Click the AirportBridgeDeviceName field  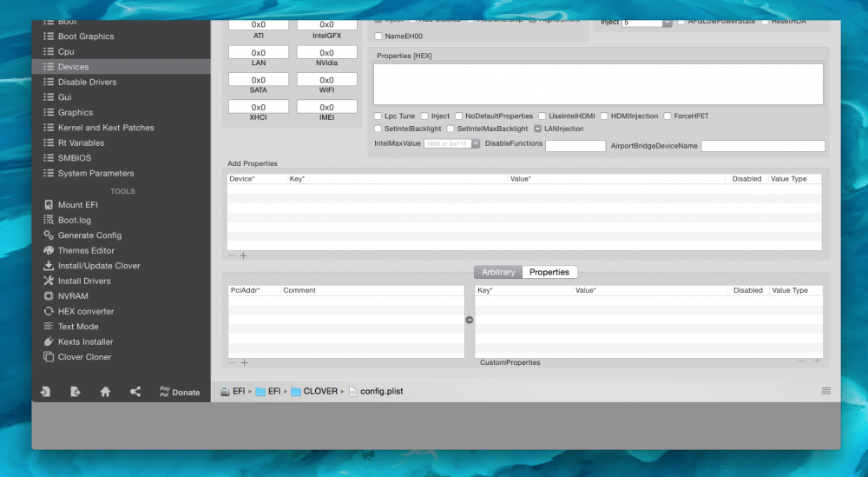coord(763,146)
